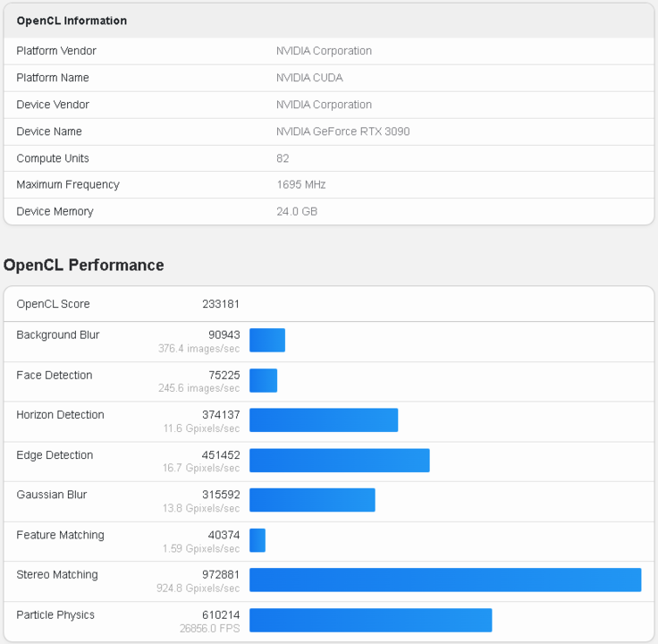
Task: Click the Particle Physics performance bar
Action: pos(371,620)
